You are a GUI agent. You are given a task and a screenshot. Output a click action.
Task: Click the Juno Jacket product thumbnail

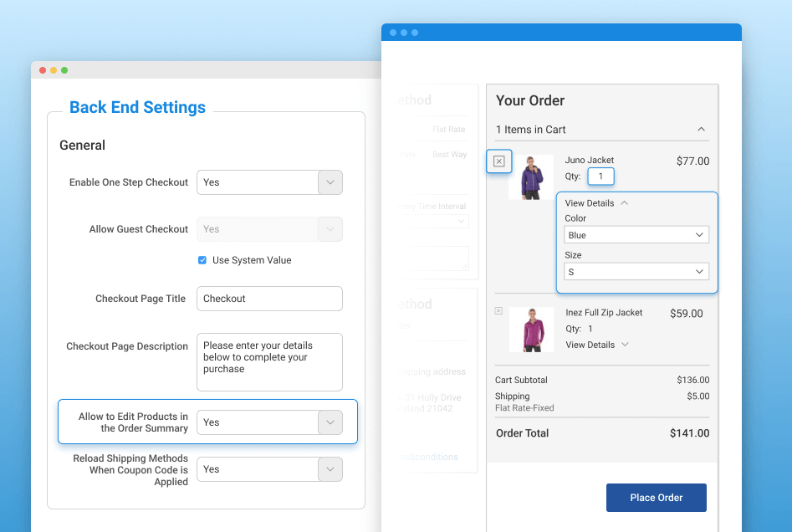coord(533,176)
